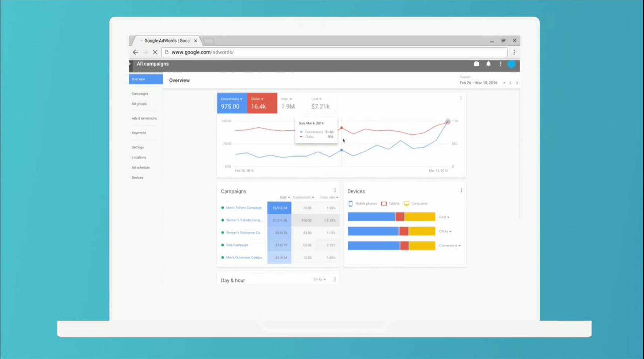This screenshot has height=359, width=644.
Task: Click the $7.21k cost total value
Action: [320, 106]
